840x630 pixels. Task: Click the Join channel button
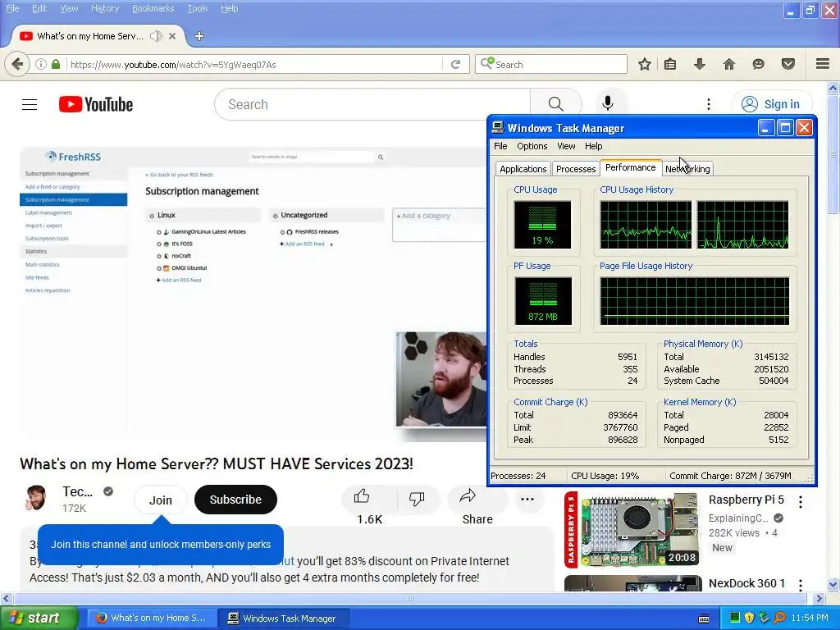(x=160, y=500)
